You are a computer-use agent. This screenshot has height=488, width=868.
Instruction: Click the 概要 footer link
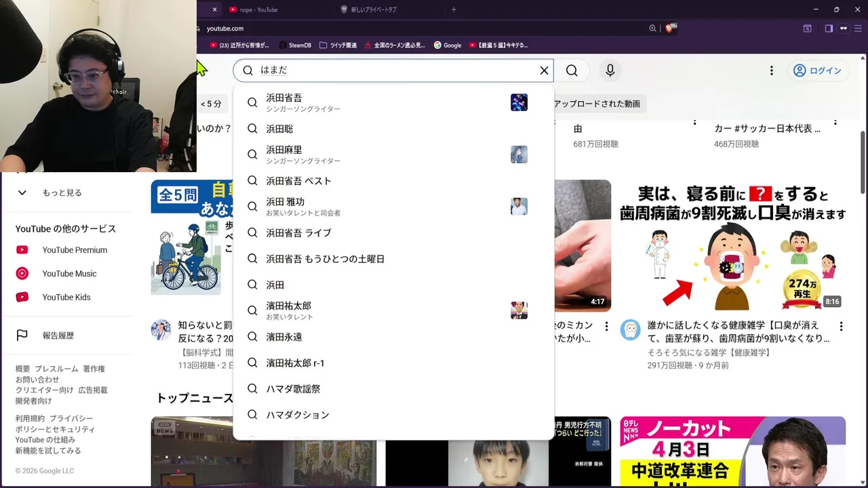coord(22,369)
